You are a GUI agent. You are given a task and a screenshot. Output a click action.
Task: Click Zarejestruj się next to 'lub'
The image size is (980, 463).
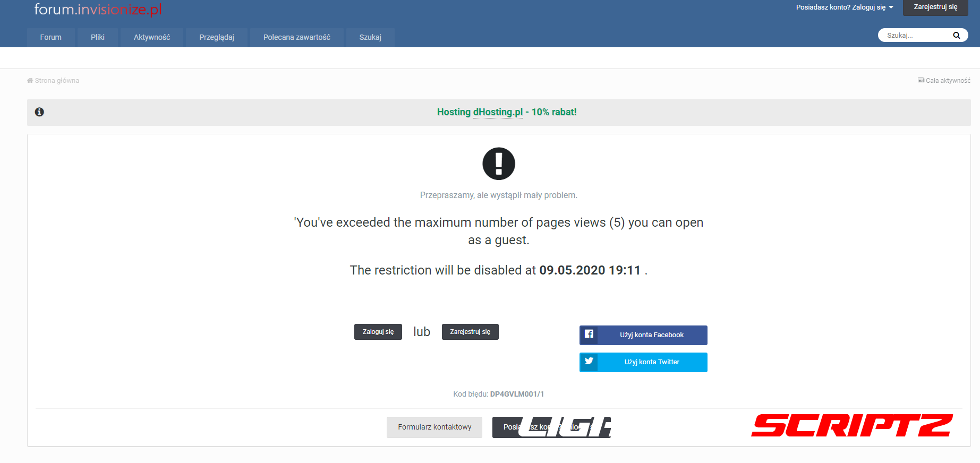pyautogui.click(x=470, y=332)
